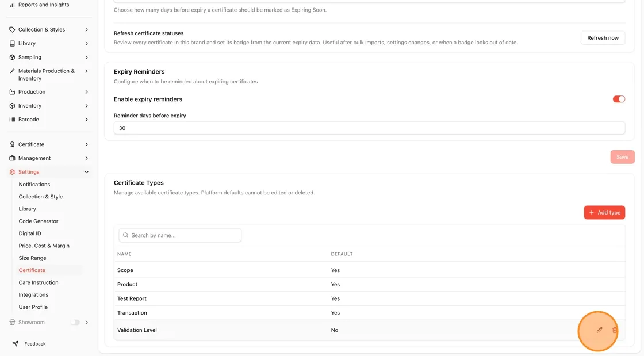Click the Barcode icon in sidebar
This screenshot has height=356, width=644.
click(12, 120)
